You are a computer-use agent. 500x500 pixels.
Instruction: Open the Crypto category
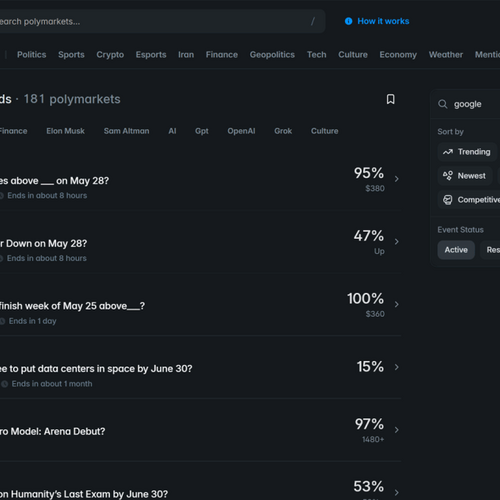[x=110, y=55]
